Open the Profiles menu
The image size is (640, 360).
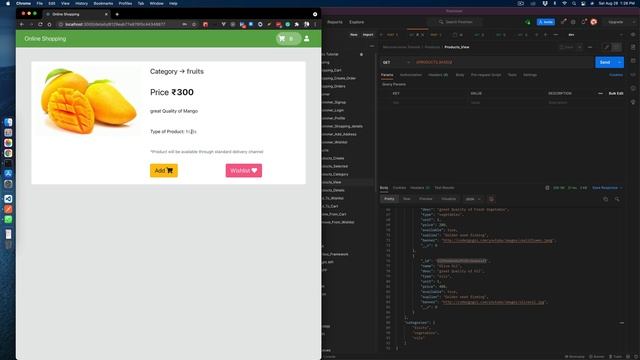(125, 3)
